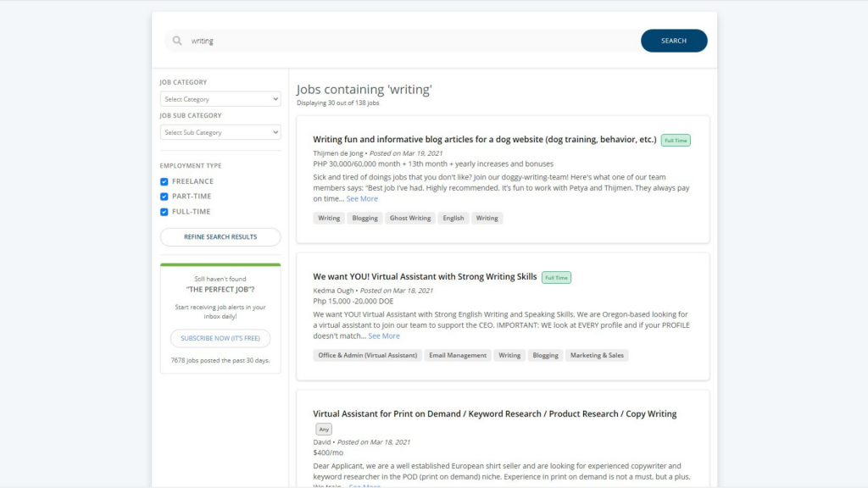Click SUBSCRIBE NOW (IT'S FREE) button

point(220,338)
